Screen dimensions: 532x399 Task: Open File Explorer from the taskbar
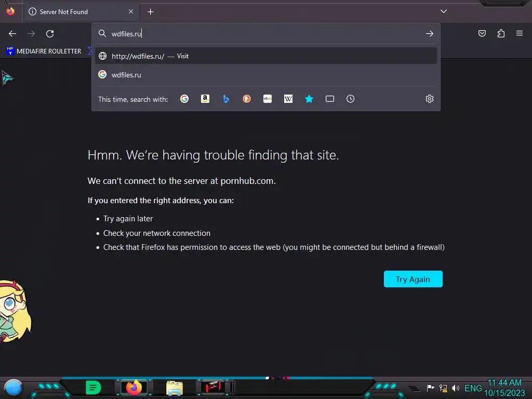[175, 388]
